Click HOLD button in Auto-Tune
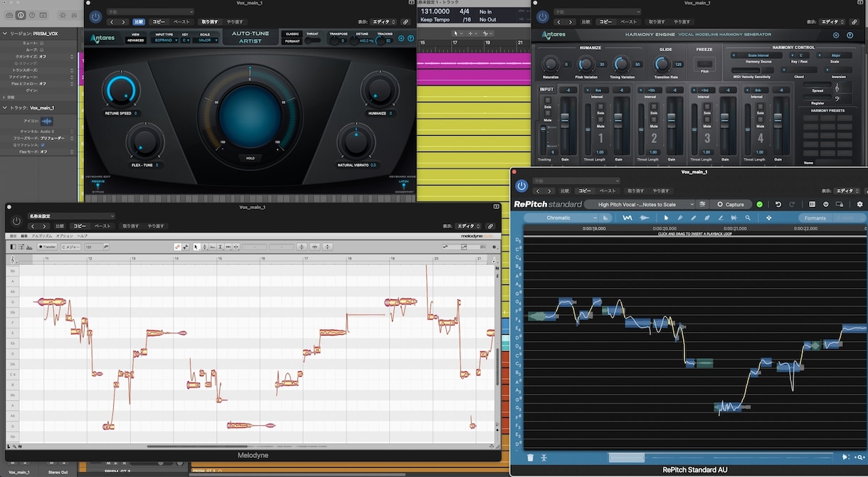 (x=250, y=159)
